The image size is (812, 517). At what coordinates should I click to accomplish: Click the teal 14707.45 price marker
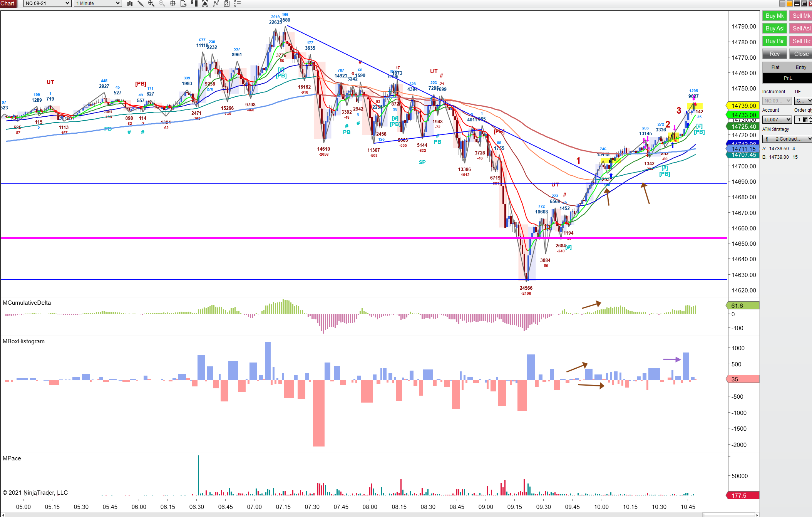742,155
